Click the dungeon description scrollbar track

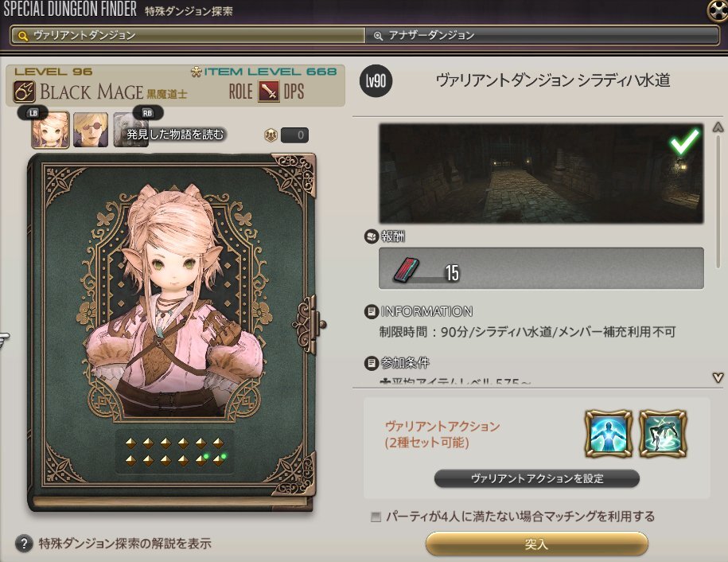tap(718, 251)
